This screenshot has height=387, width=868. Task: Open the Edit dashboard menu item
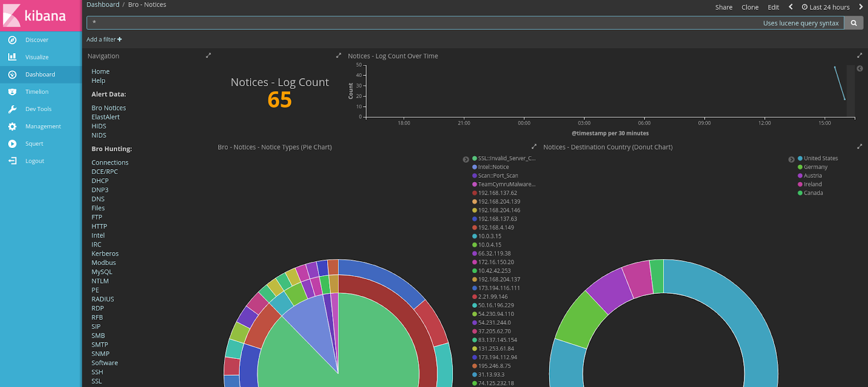774,7
